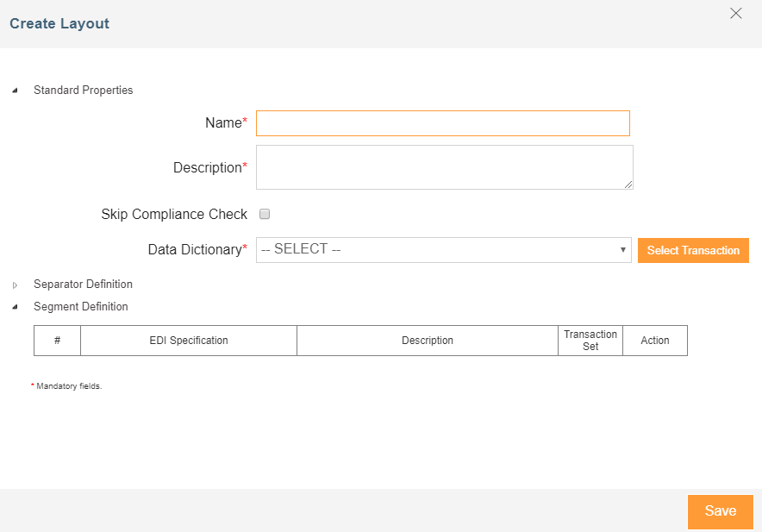This screenshot has width=762, height=532.
Task: Close the Create Layout dialog
Action: [736, 13]
